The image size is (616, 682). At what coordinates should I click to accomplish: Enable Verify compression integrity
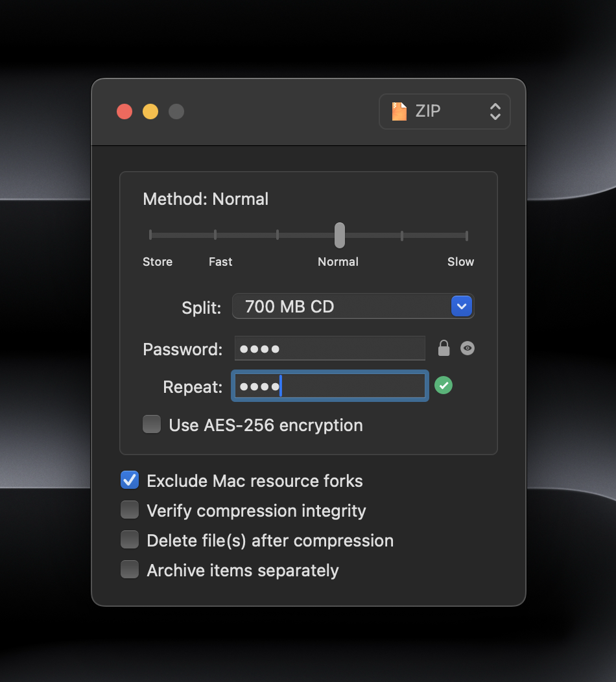tap(130, 510)
